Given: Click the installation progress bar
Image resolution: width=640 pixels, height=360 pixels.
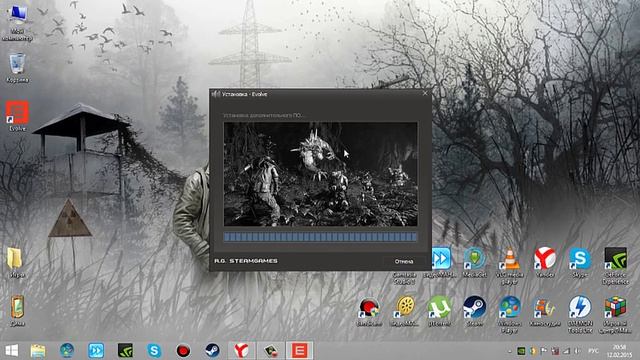Looking at the screenshot, I should (x=320, y=237).
